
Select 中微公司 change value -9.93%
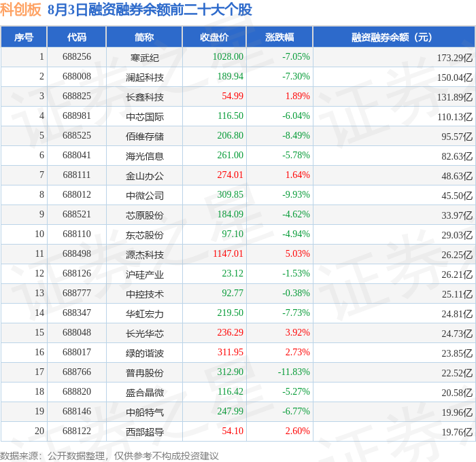296,195
